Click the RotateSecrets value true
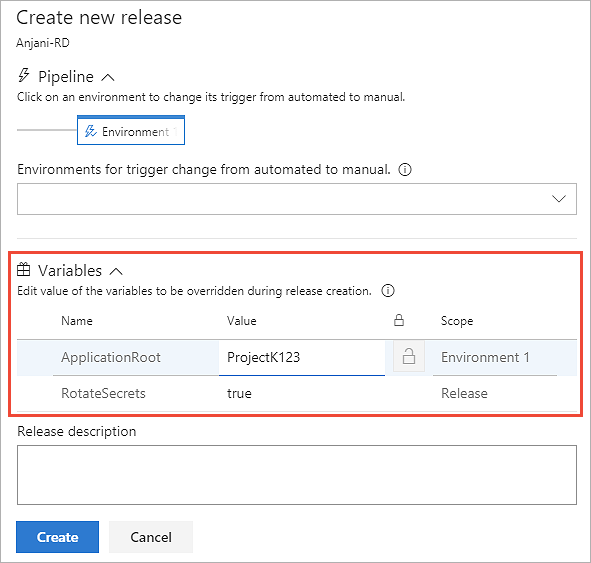Screen dimensions: 591x563 pyautogui.click(x=239, y=393)
